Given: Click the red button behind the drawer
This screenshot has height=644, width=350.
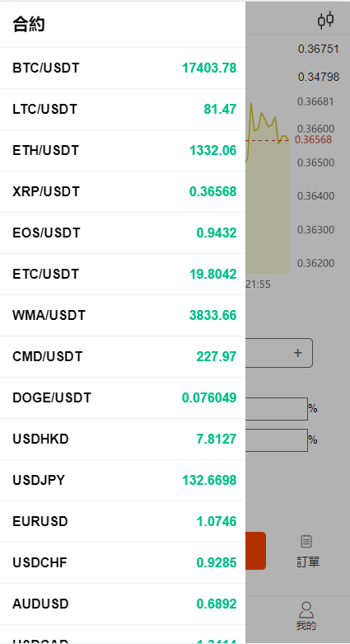Looking at the screenshot, I should pyautogui.click(x=255, y=551).
